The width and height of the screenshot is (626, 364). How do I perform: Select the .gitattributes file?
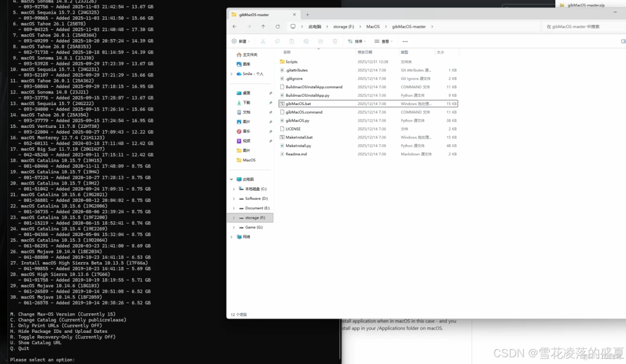point(368,70)
